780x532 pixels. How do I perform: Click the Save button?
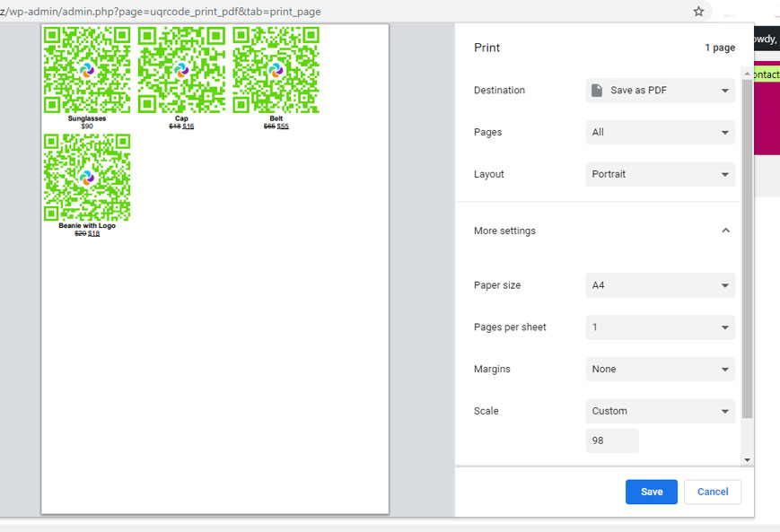651,492
